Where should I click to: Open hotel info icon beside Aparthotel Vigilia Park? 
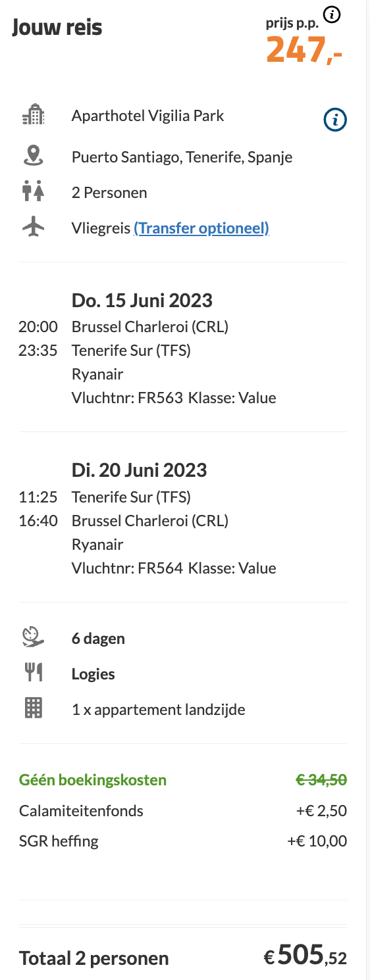(336, 120)
